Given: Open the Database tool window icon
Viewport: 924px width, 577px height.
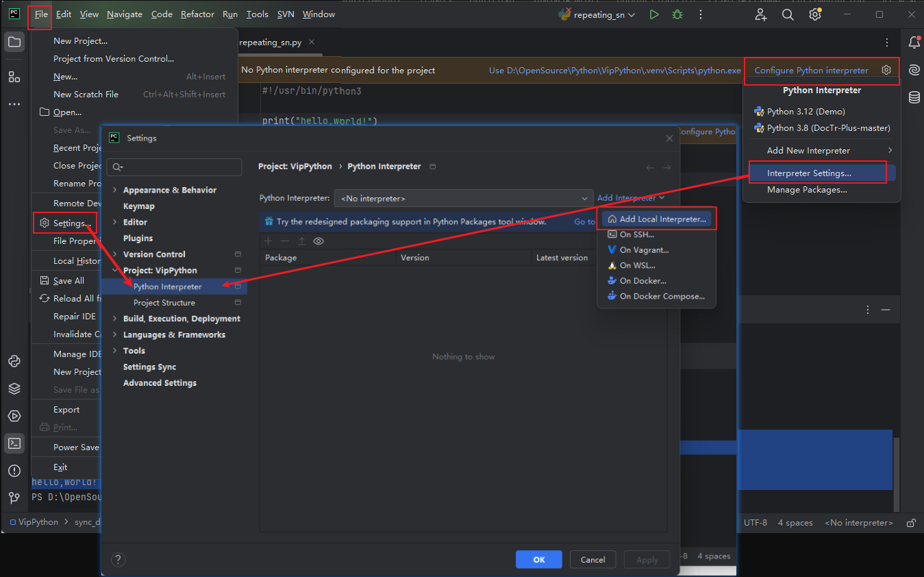Looking at the screenshot, I should point(914,97).
